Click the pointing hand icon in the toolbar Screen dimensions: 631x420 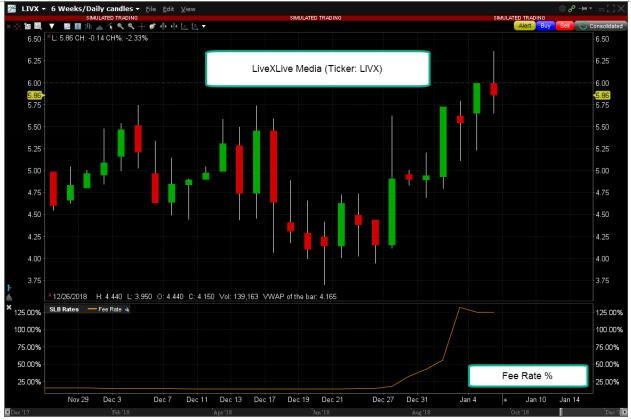coord(153,26)
